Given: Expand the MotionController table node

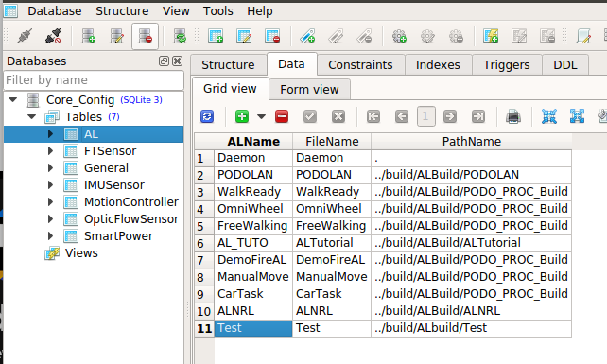Looking at the screenshot, I should [50, 201].
